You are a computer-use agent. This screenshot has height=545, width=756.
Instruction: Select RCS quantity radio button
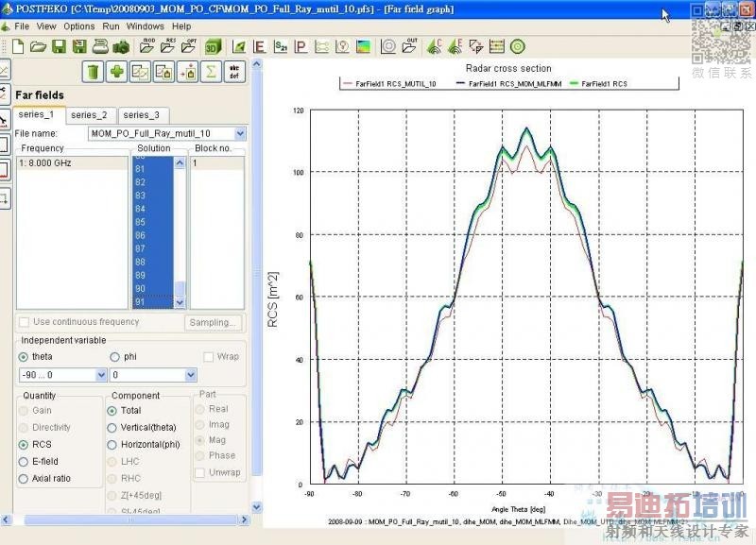tap(23, 445)
